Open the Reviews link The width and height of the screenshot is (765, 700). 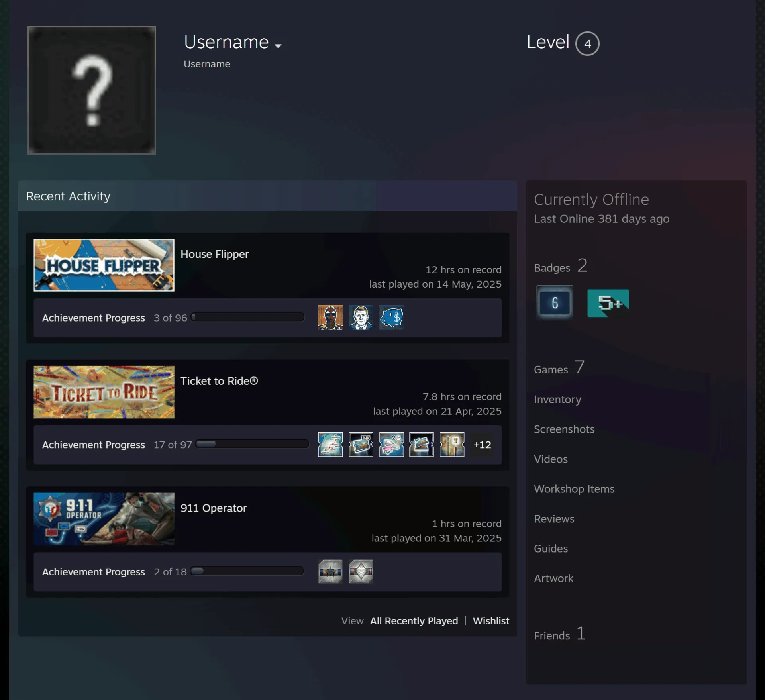(554, 519)
